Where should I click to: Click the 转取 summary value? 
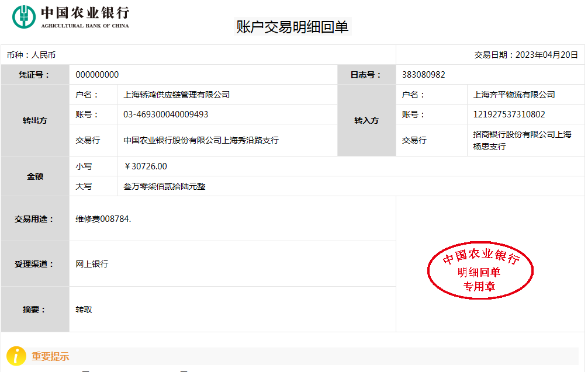pos(84,310)
